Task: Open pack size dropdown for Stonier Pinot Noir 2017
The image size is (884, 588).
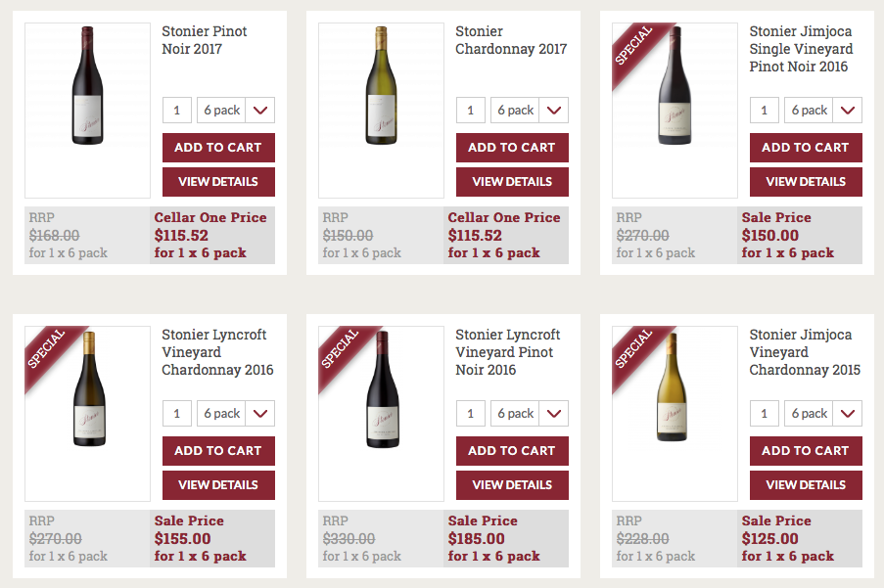Action: tap(235, 111)
